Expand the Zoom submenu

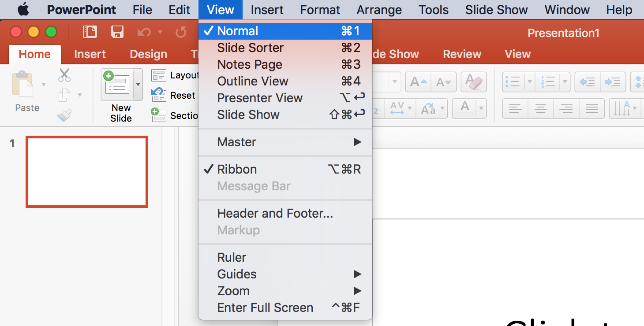[x=285, y=291]
